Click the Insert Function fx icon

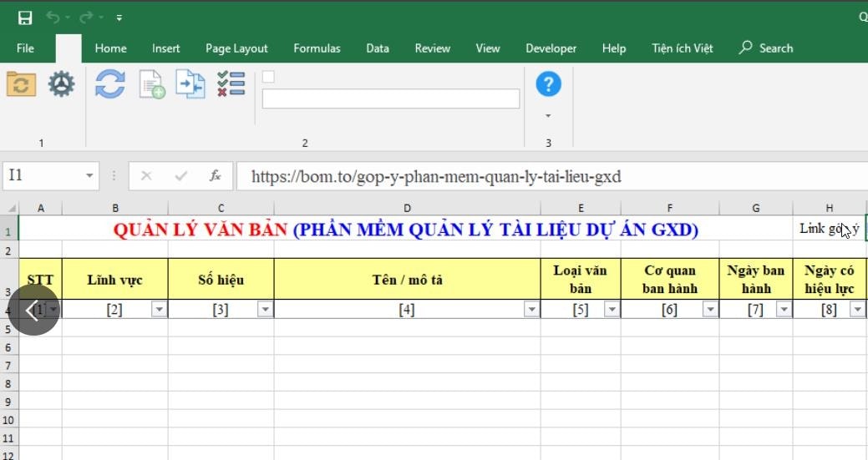[x=215, y=176]
